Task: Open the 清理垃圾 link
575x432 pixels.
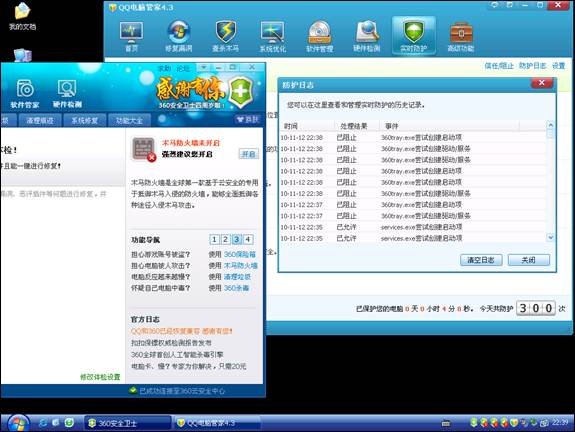Action: 237,277
